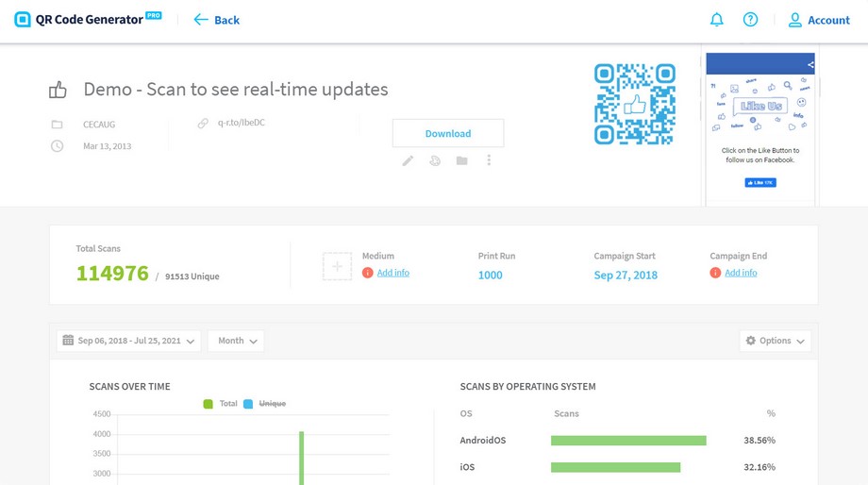Open the Options dropdown

coord(775,341)
